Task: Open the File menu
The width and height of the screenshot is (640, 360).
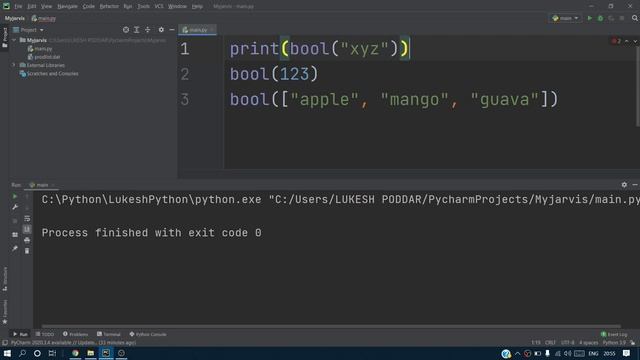Action: 18,6
